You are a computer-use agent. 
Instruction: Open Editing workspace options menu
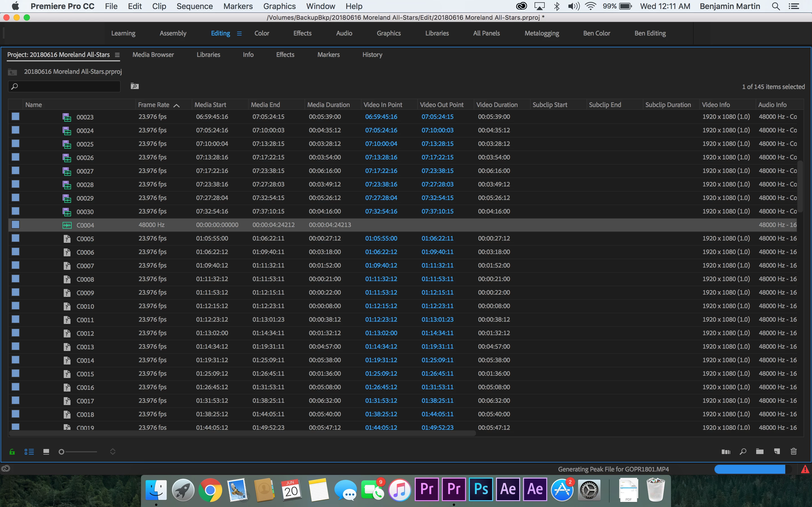point(239,33)
